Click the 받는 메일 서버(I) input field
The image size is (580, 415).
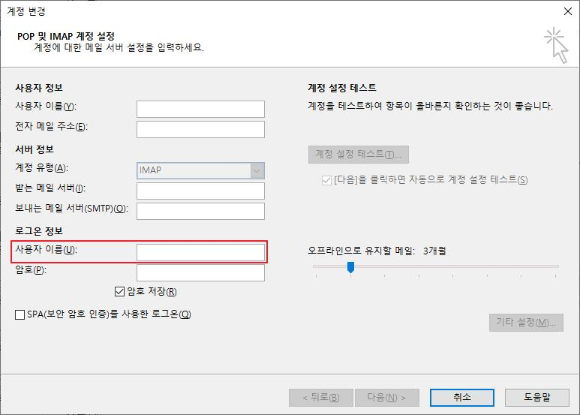click(x=200, y=191)
